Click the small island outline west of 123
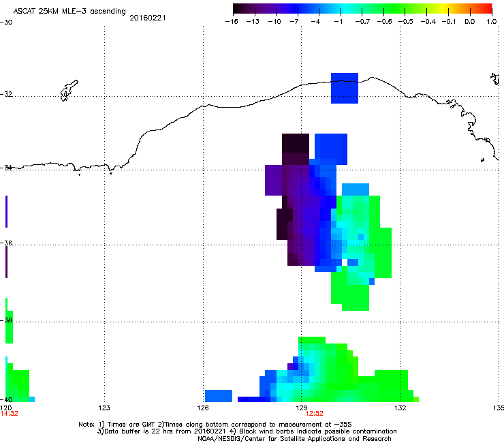The height and width of the screenshot is (443, 504). (x=69, y=91)
